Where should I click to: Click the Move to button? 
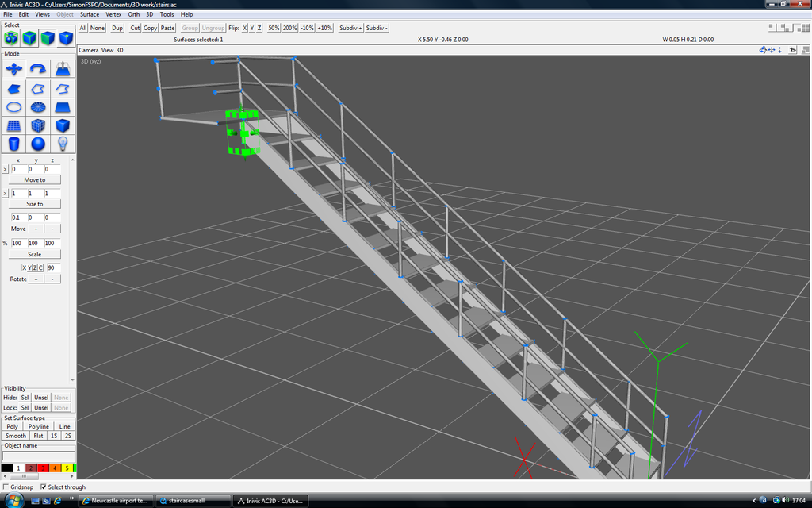pyautogui.click(x=35, y=179)
